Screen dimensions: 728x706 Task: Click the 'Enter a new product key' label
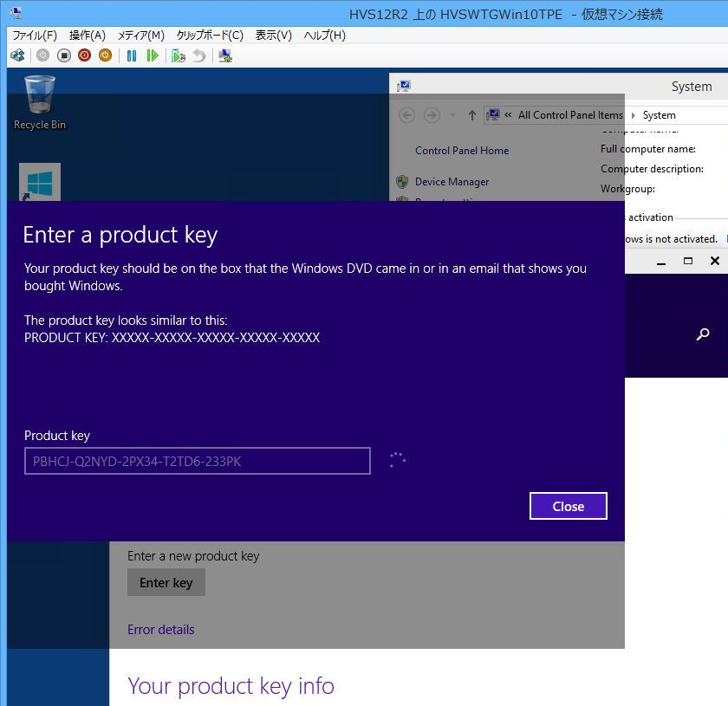point(193,555)
